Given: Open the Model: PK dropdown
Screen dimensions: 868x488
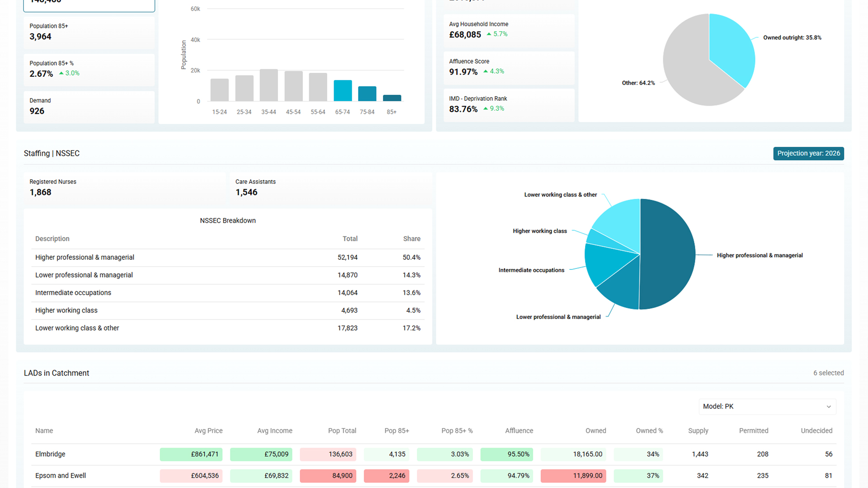Looking at the screenshot, I should (x=767, y=406).
